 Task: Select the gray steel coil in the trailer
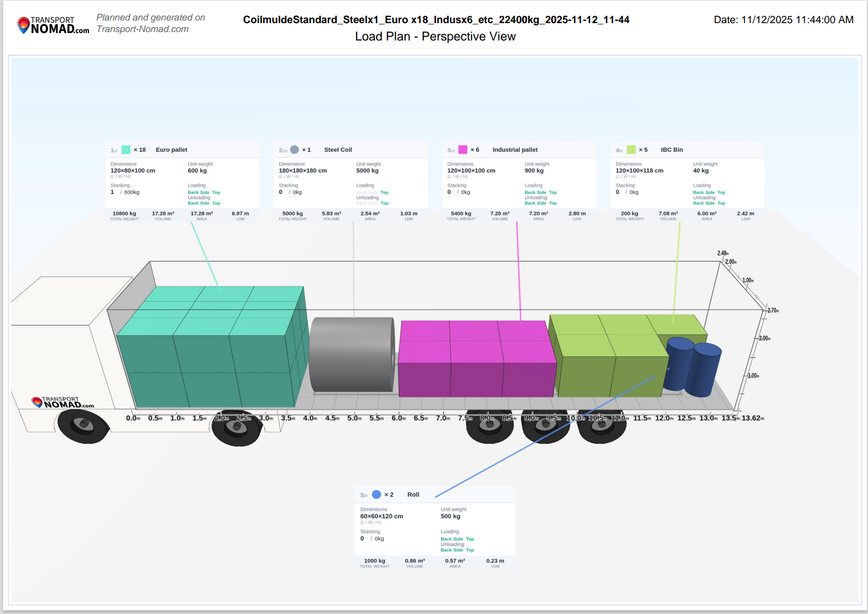click(352, 354)
